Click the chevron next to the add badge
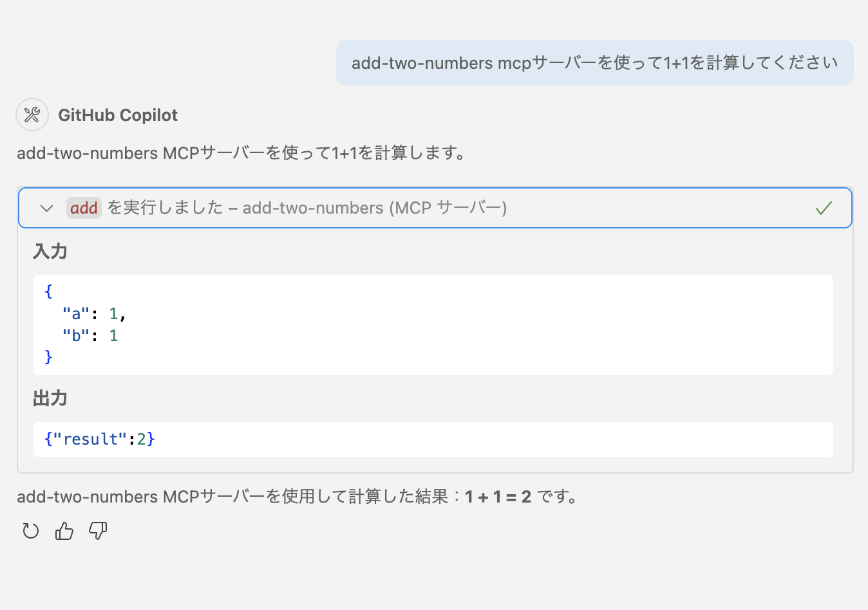 click(46, 208)
